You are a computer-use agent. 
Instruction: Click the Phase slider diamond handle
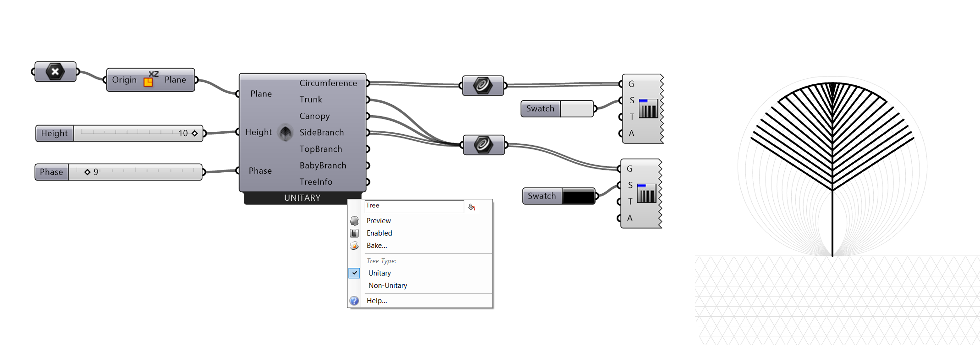click(87, 172)
